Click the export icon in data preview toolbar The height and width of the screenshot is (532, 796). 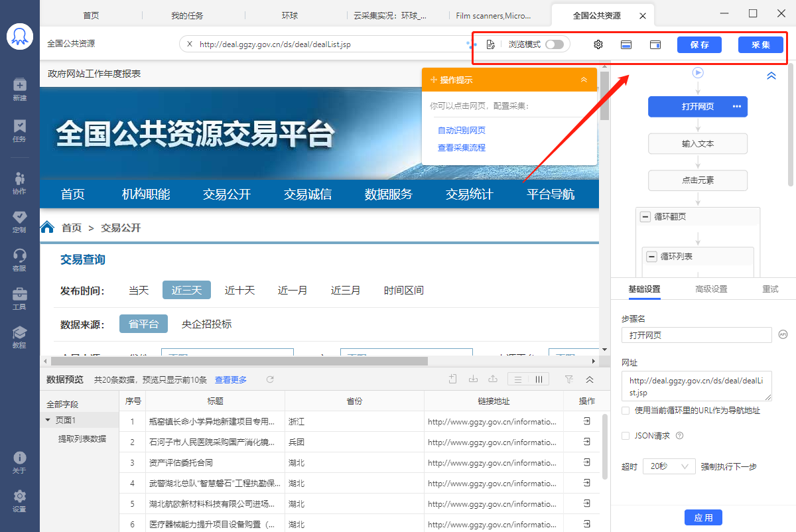click(x=493, y=379)
